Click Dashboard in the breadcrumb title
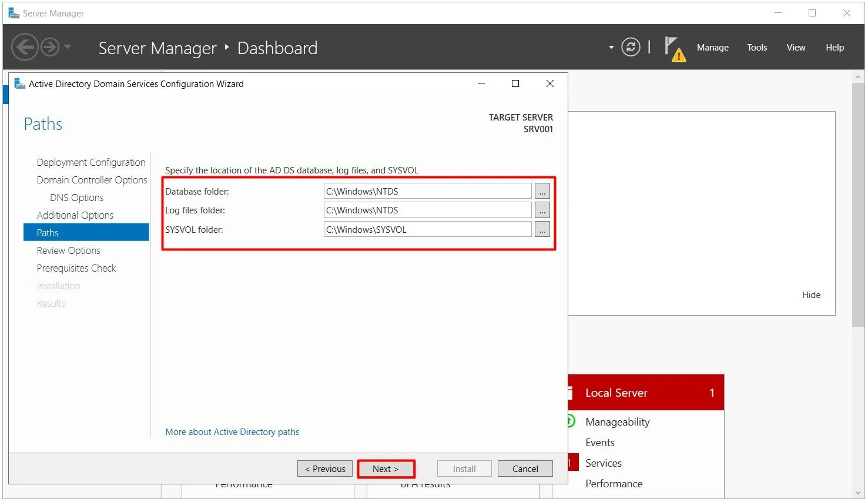 tap(277, 48)
